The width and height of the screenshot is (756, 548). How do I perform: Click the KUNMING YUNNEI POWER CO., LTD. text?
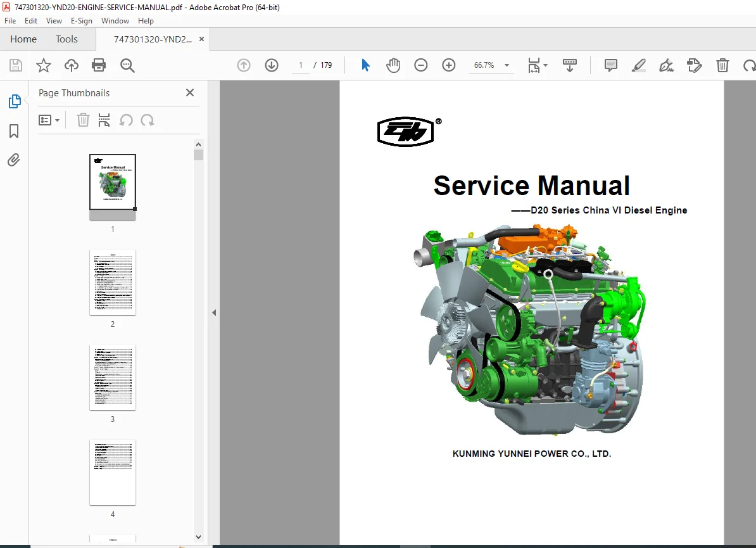[531, 454]
